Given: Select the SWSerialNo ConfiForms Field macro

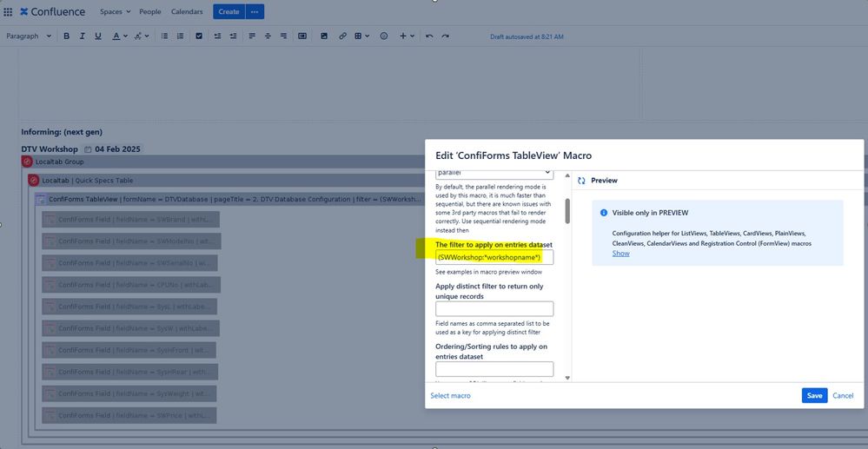Looking at the screenshot, I should (129, 262).
